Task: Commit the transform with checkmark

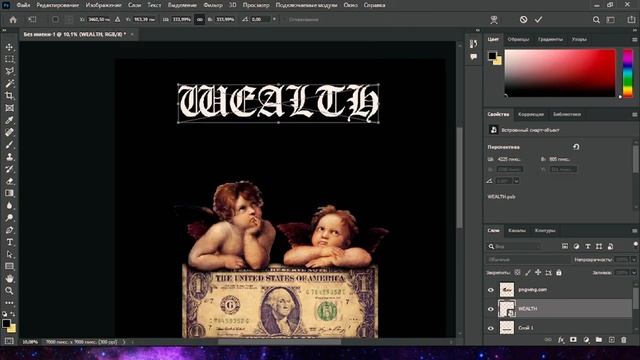Action: (539, 20)
